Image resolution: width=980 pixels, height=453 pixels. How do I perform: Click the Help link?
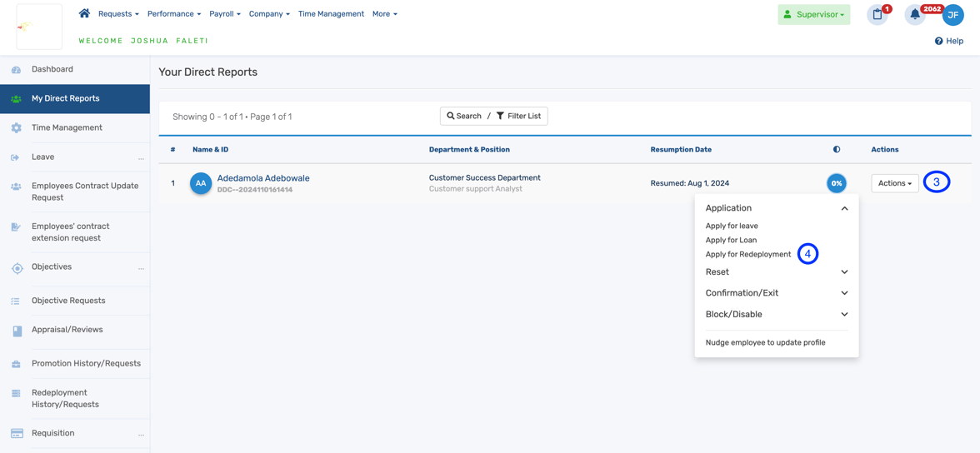pos(955,41)
